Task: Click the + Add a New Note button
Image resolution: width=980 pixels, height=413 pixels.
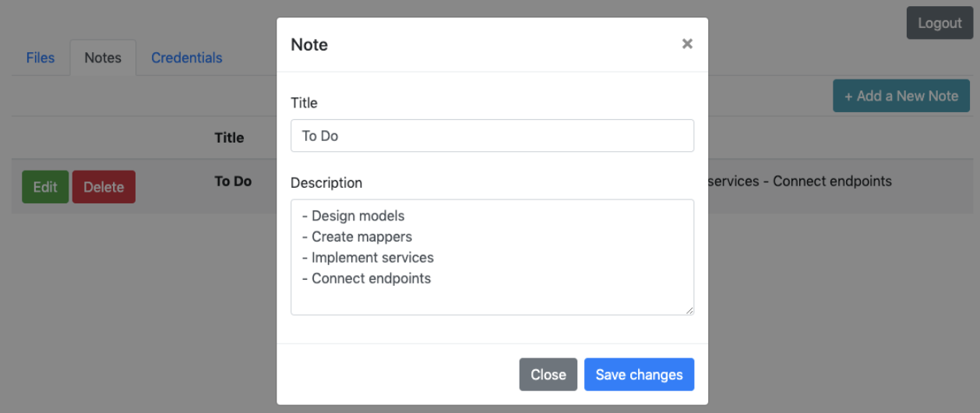Action: pyautogui.click(x=901, y=96)
